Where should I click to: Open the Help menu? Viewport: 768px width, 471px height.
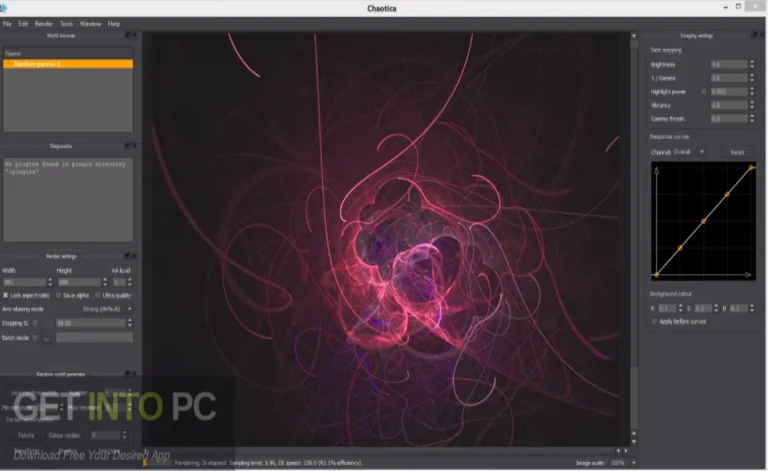click(114, 24)
